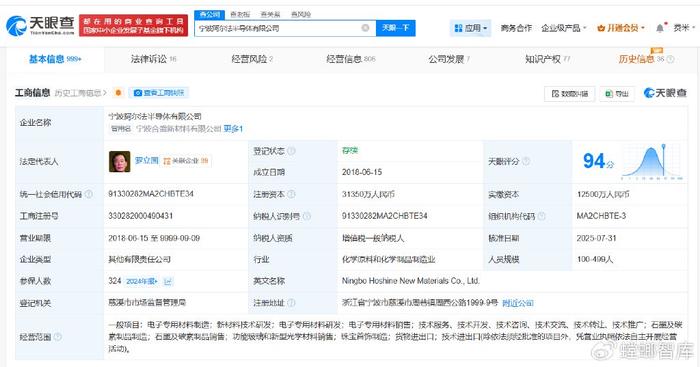Click the orange dot icon beside 历史工商信息
The height and width of the screenshot is (367, 700).
118,93
